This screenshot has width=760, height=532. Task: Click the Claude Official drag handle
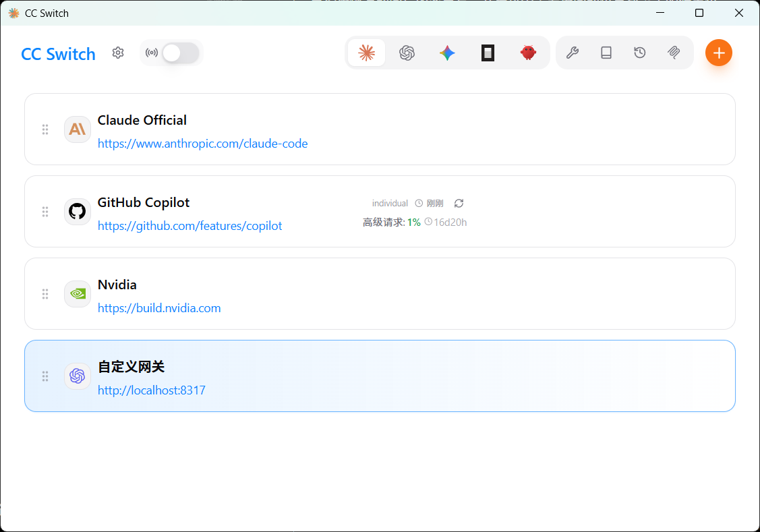pos(45,129)
